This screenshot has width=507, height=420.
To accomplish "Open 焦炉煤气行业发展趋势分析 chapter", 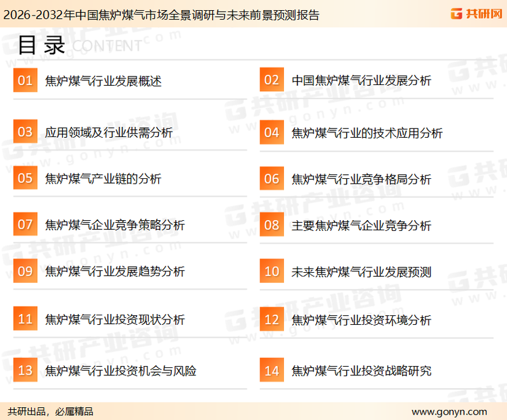I will pyautogui.click(x=114, y=272).
